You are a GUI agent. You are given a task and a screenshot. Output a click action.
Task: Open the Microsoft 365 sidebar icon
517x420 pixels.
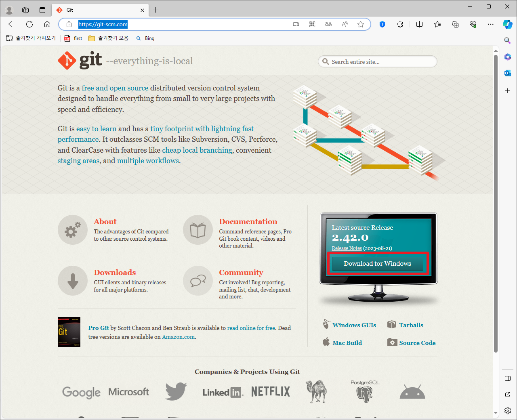pos(508,57)
